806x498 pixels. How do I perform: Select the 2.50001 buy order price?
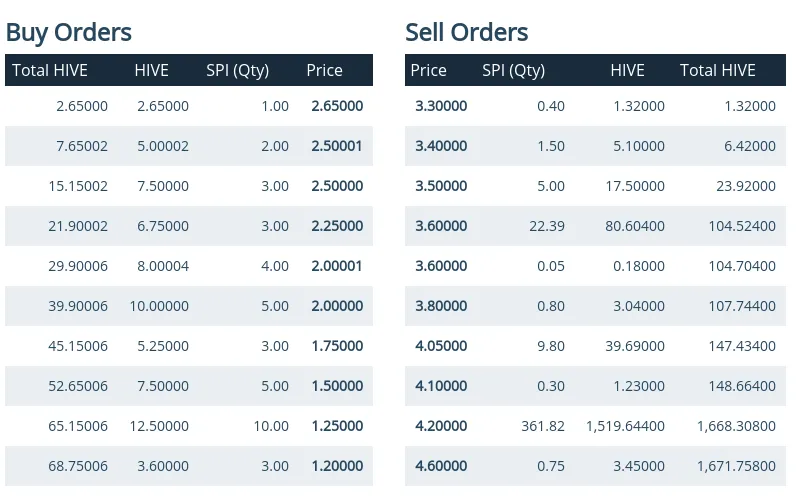(x=336, y=146)
